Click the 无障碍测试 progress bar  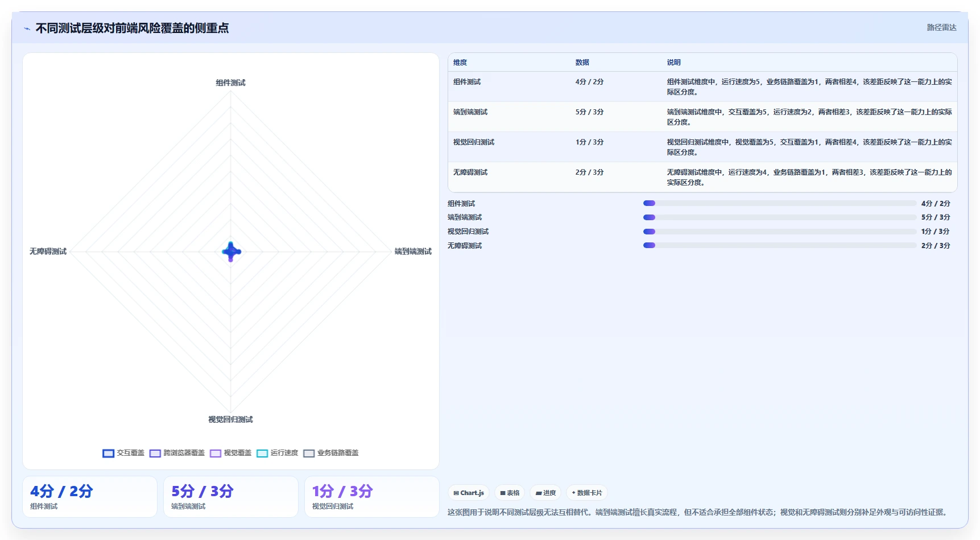click(779, 245)
